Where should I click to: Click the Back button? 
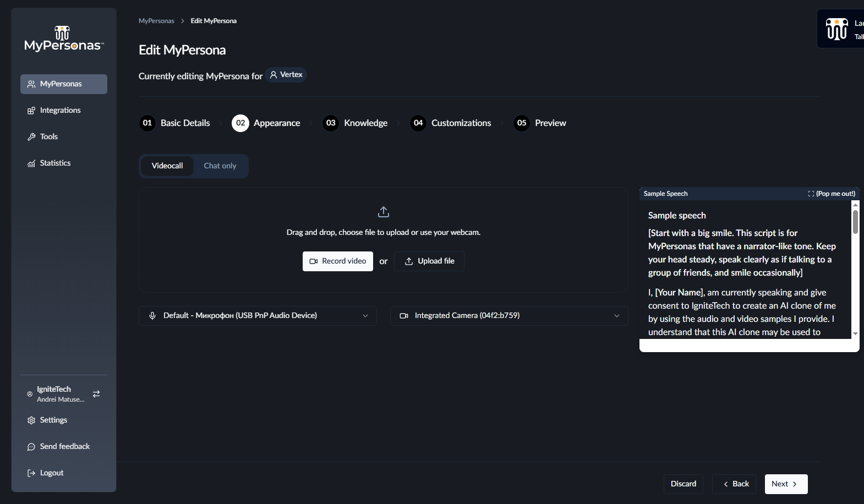[734, 484]
